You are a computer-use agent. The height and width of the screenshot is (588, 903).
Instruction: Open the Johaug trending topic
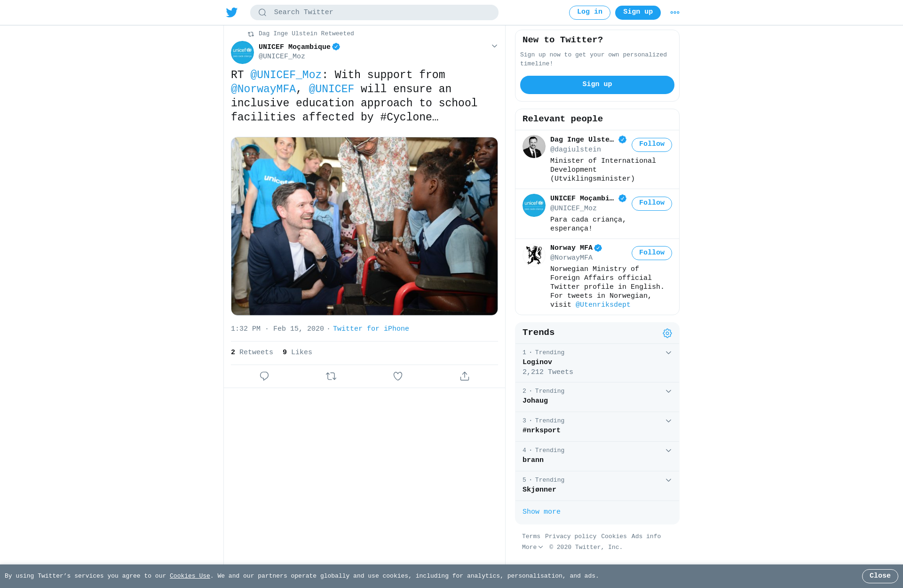(x=535, y=401)
